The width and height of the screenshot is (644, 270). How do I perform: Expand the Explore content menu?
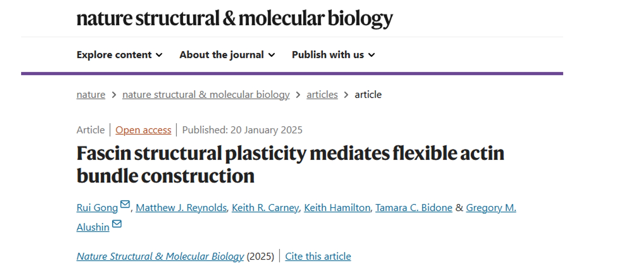(x=119, y=55)
